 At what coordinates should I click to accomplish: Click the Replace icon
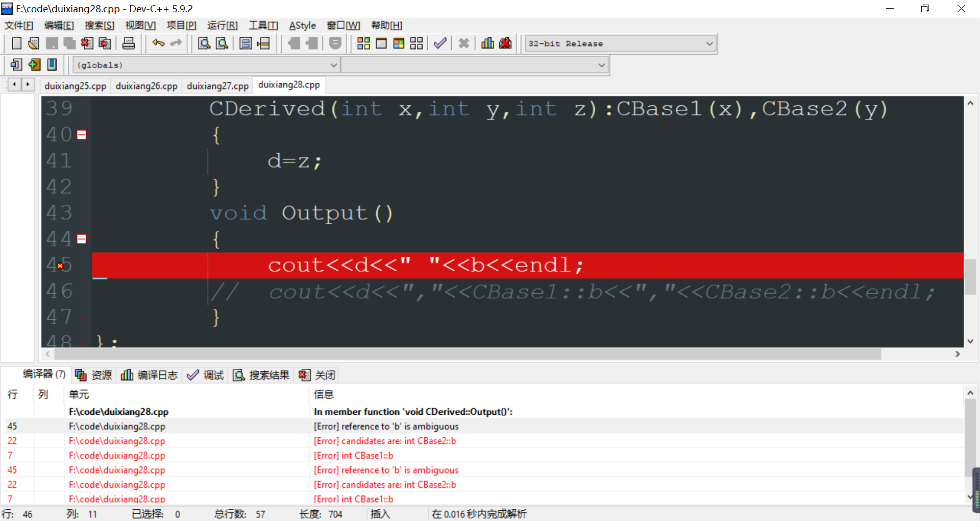pyautogui.click(x=222, y=43)
